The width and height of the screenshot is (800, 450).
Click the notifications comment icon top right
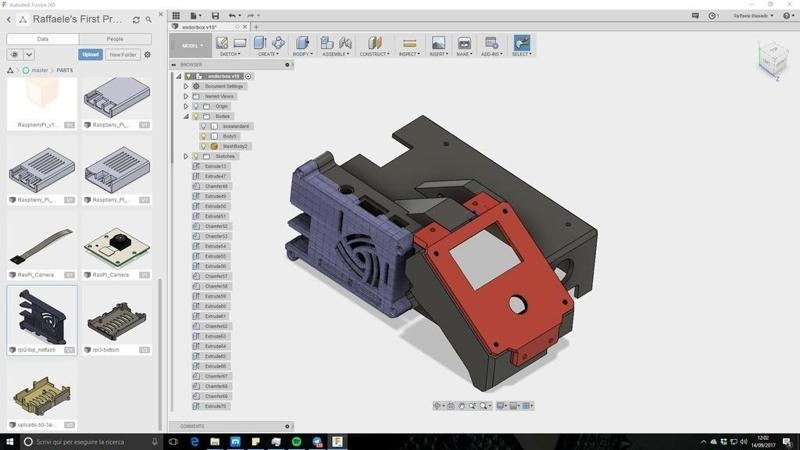click(x=695, y=16)
